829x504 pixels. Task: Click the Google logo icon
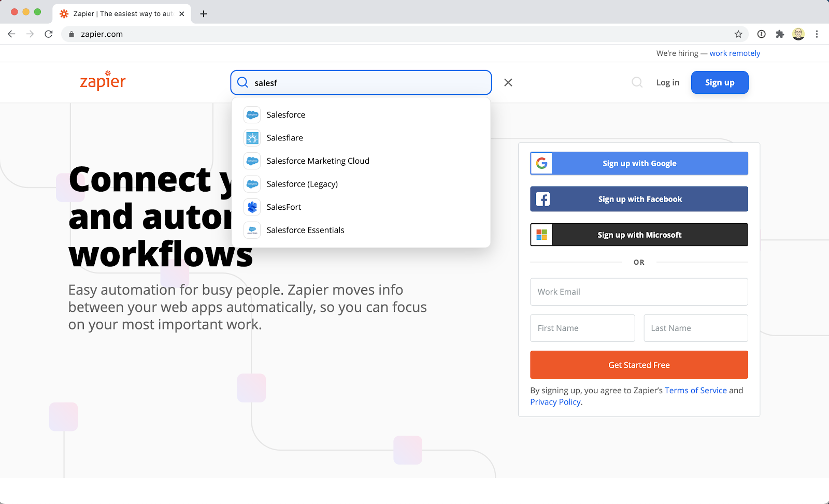(542, 163)
